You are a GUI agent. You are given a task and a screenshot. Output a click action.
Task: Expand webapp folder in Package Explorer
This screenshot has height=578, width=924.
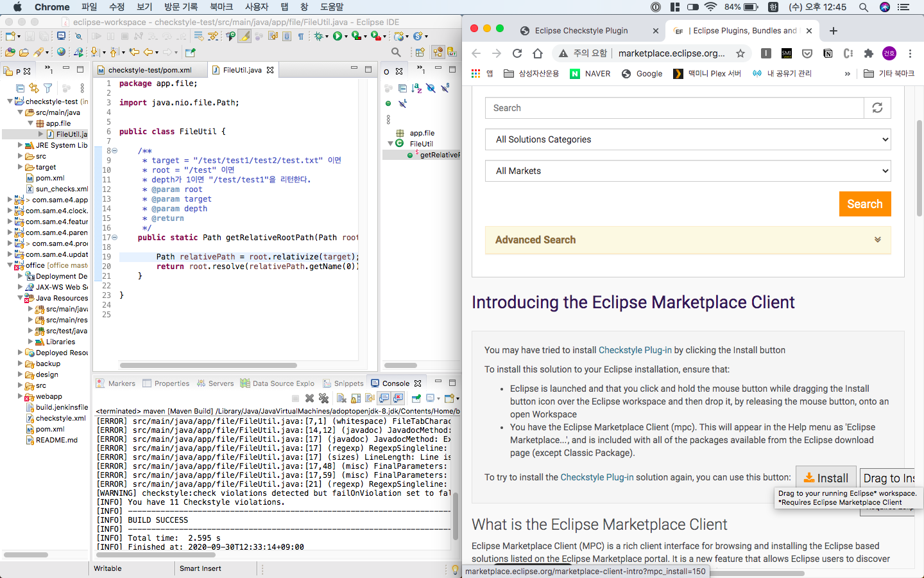pyautogui.click(x=20, y=396)
